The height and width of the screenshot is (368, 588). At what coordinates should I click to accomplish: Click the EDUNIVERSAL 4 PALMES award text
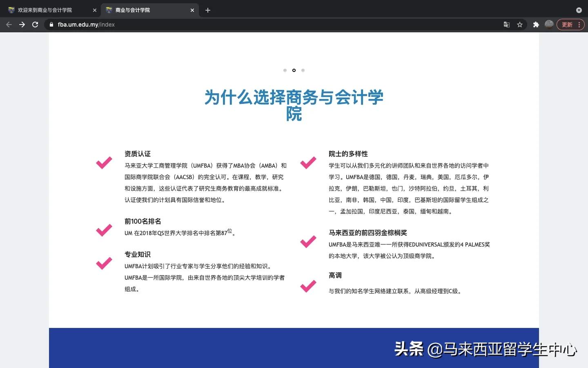pyautogui.click(x=409, y=250)
